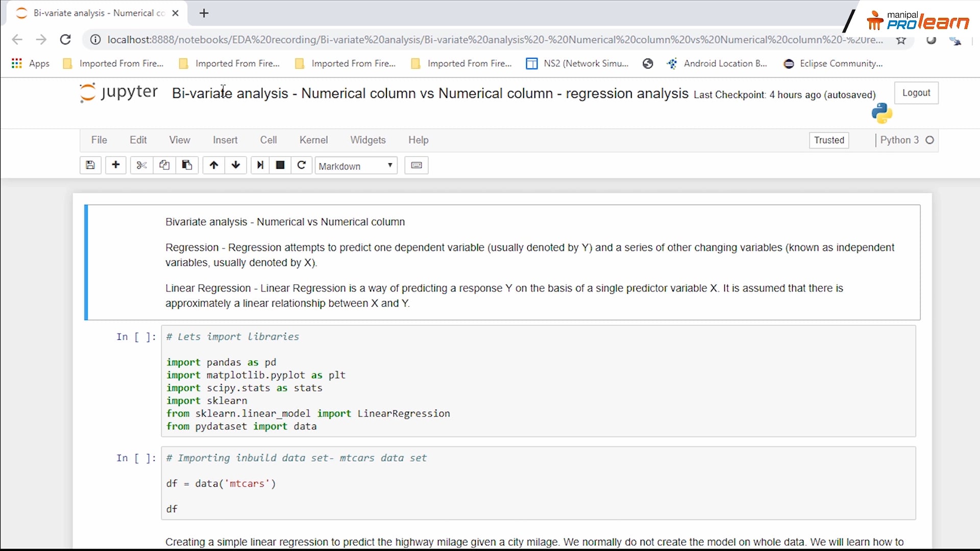Screen dimensions: 980x551
Task: Open the Insert menu
Action: click(225, 140)
